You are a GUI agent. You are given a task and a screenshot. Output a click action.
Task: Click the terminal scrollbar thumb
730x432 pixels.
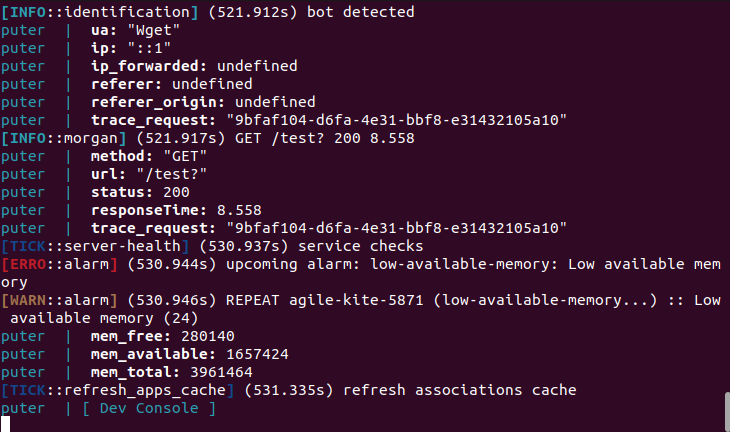pos(727,410)
